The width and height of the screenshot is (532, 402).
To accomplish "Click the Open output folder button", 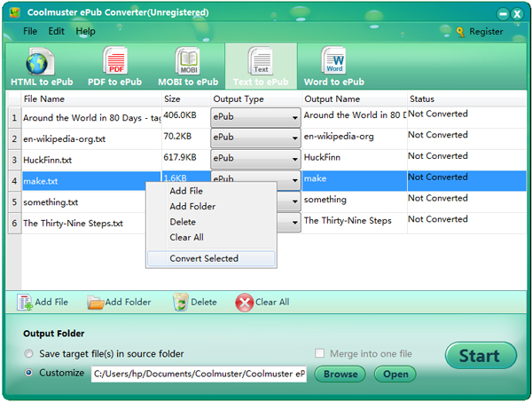I will (x=395, y=374).
